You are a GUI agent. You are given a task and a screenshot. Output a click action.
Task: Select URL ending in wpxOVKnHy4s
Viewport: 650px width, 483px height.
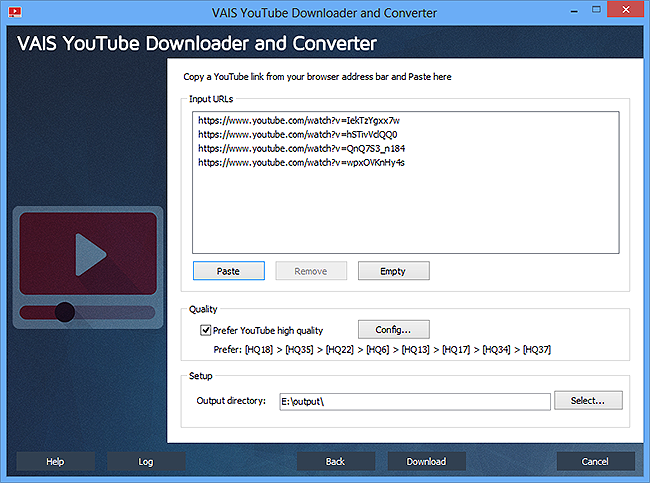tap(301, 163)
